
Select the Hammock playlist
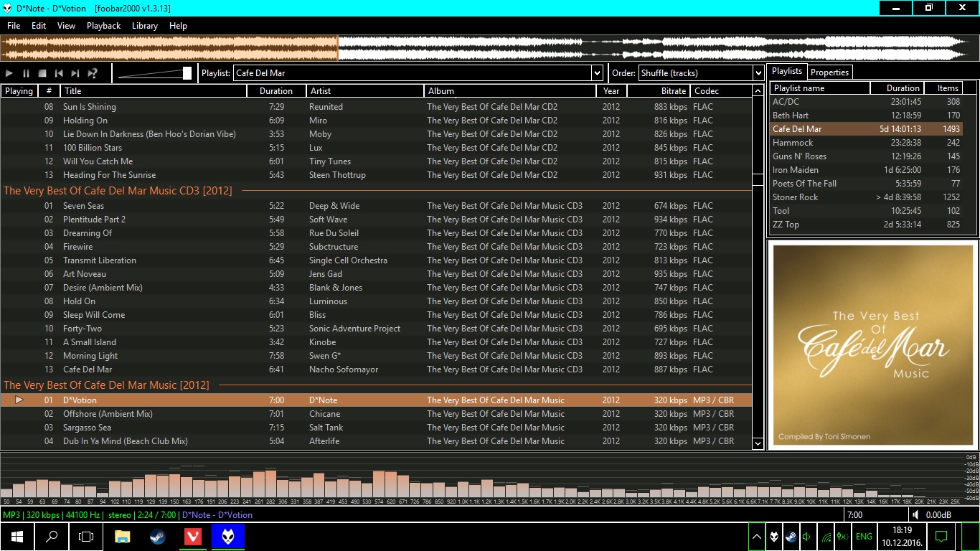(x=867, y=143)
